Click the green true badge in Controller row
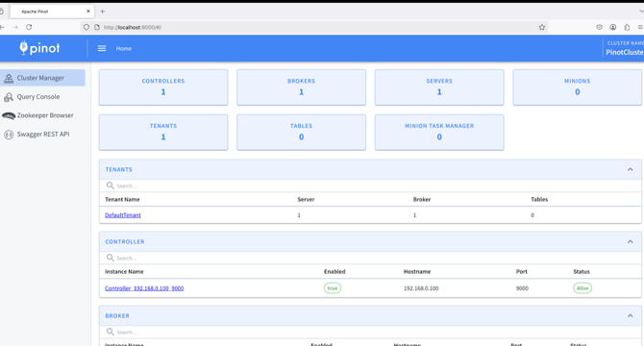644x346 pixels. click(333, 288)
